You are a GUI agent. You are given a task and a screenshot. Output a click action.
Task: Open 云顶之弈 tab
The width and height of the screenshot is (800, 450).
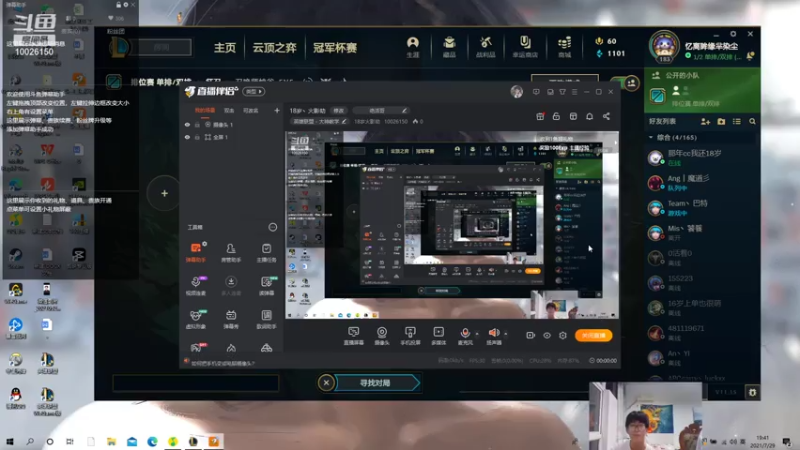tap(274, 47)
